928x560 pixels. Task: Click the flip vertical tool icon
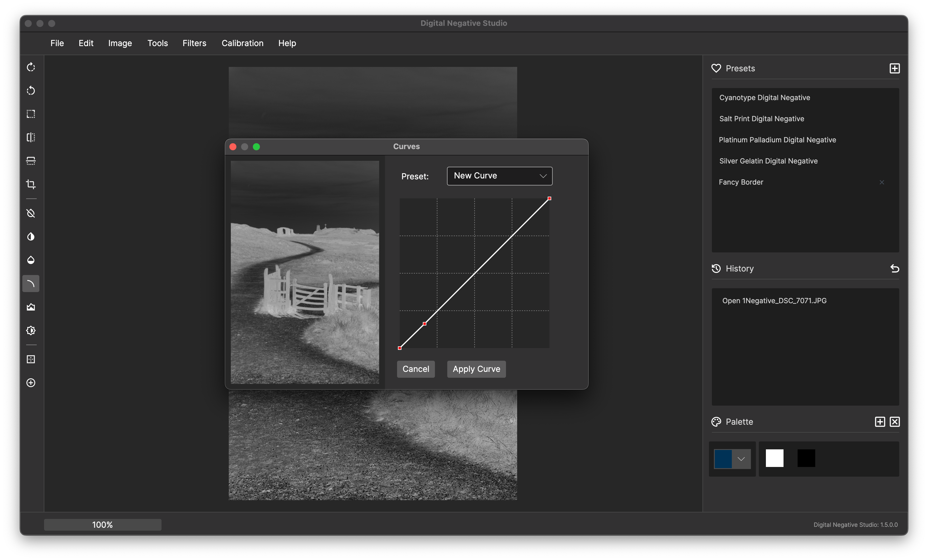point(31,161)
